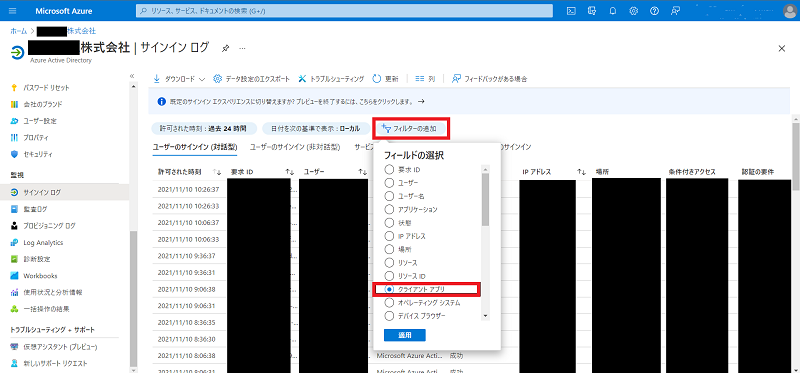Open the directory and subscription filter icon

[x=592, y=11]
